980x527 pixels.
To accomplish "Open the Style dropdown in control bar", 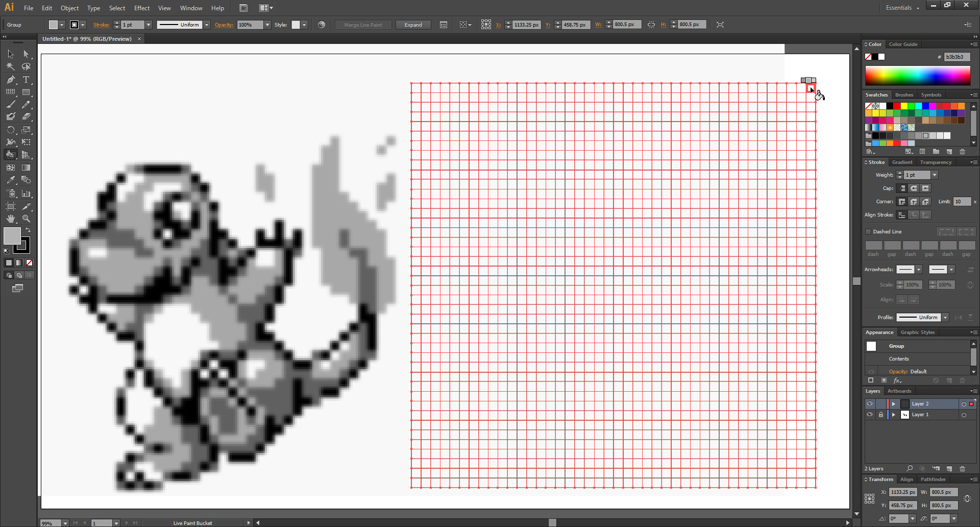I will 304,25.
